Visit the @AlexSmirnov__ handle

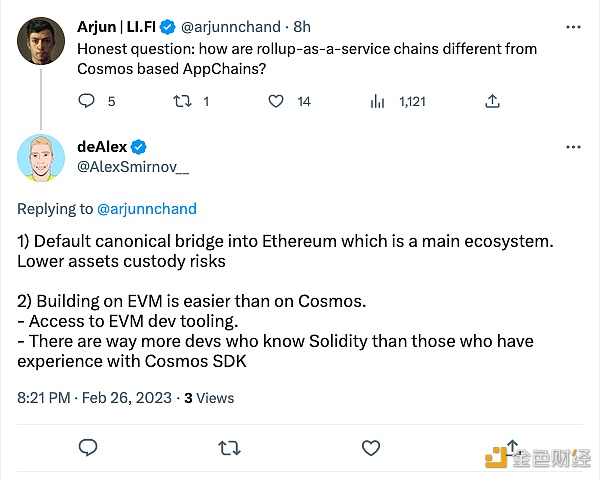132,169
